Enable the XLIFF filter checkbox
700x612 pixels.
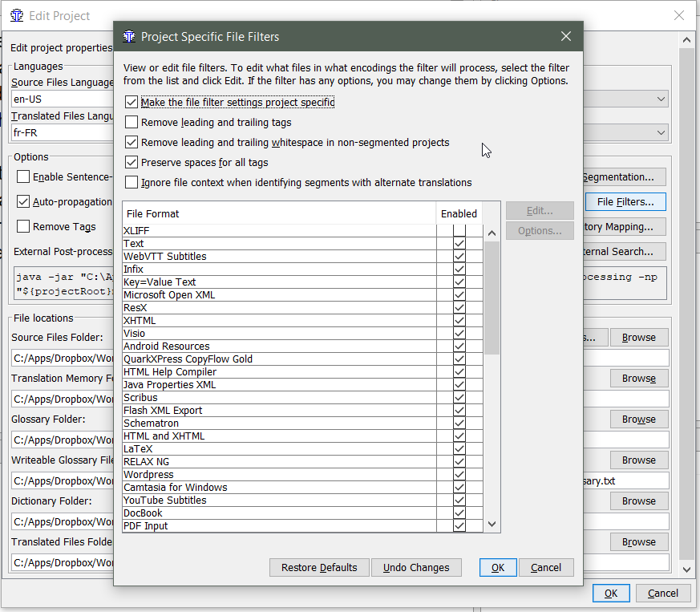pyautogui.click(x=459, y=230)
